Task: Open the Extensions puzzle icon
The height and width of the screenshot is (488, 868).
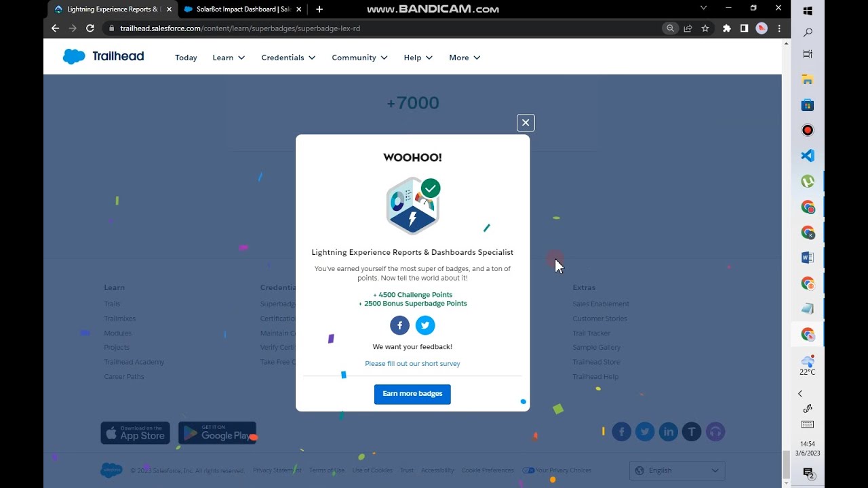Action: click(727, 28)
